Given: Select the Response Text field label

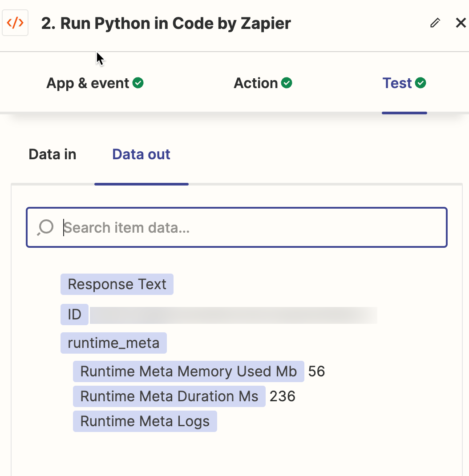Looking at the screenshot, I should click(117, 284).
